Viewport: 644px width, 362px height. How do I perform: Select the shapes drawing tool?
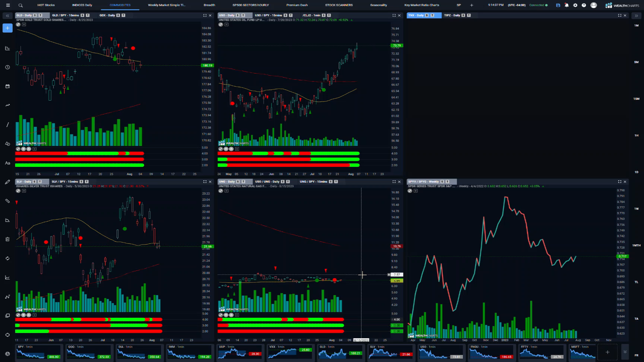click(x=7, y=144)
